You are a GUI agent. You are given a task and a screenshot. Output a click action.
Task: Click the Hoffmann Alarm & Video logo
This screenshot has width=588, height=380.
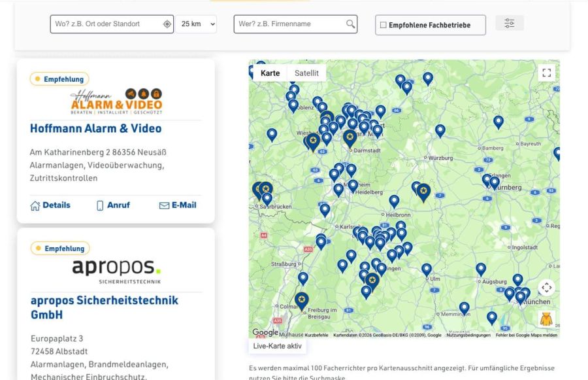pos(117,101)
